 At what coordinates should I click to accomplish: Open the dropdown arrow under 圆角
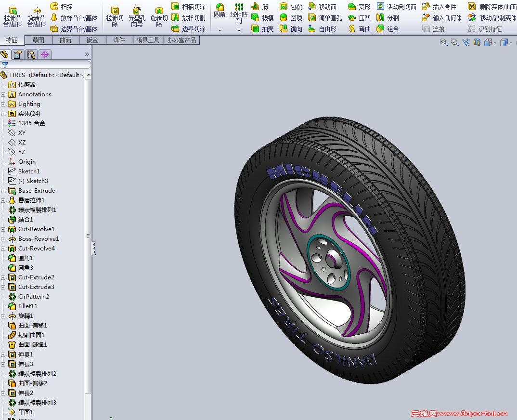click(x=220, y=30)
